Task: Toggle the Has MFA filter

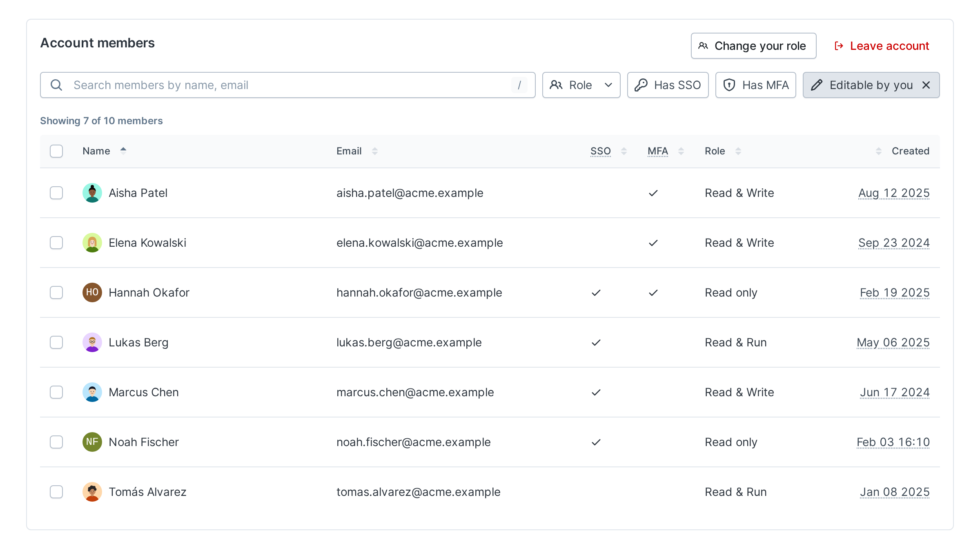Action: point(755,85)
